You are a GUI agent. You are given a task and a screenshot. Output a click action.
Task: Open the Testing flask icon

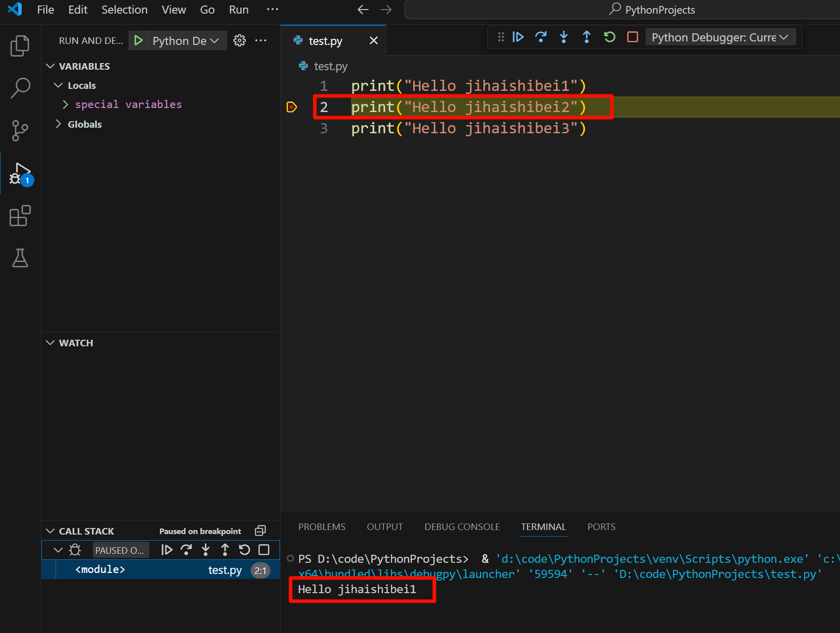[20, 258]
